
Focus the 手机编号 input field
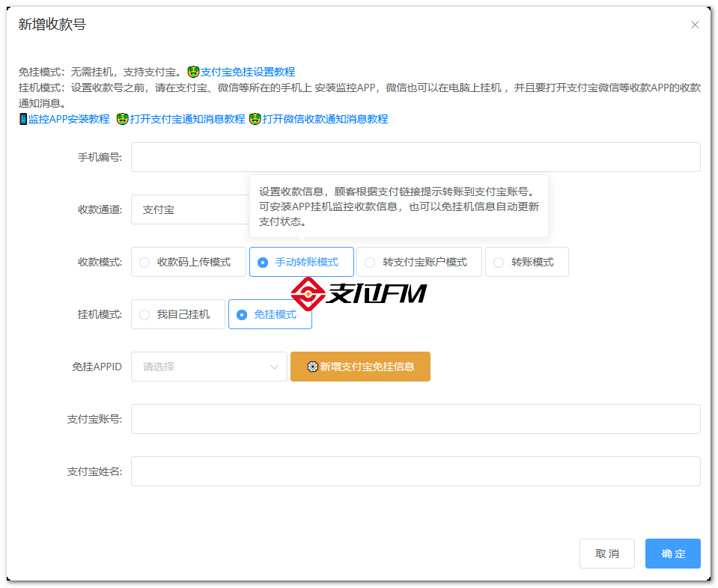click(x=416, y=157)
